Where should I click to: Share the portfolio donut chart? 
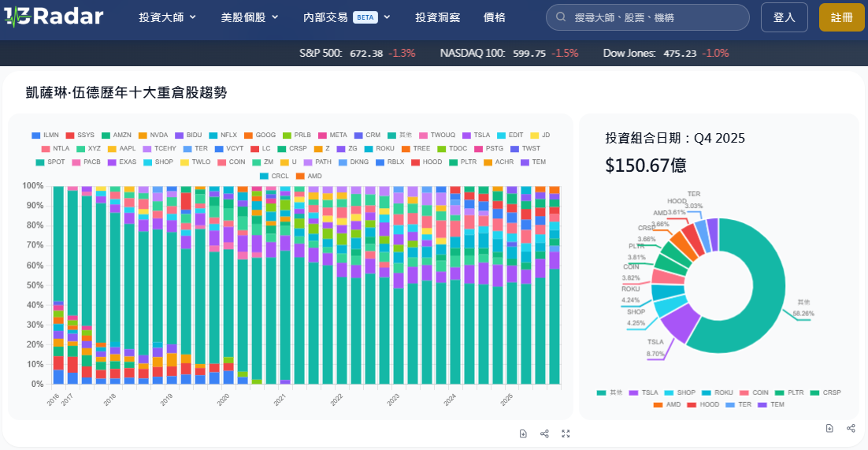click(x=851, y=428)
